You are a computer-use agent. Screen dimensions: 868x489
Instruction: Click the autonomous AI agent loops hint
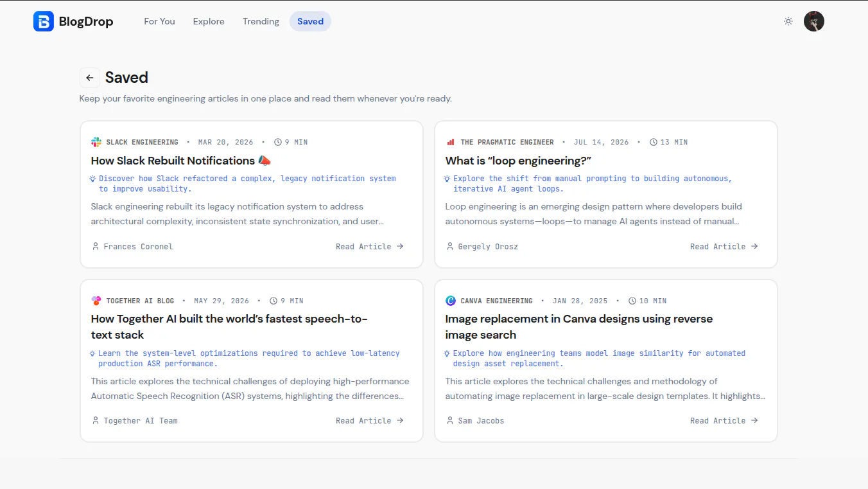[593, 184]
